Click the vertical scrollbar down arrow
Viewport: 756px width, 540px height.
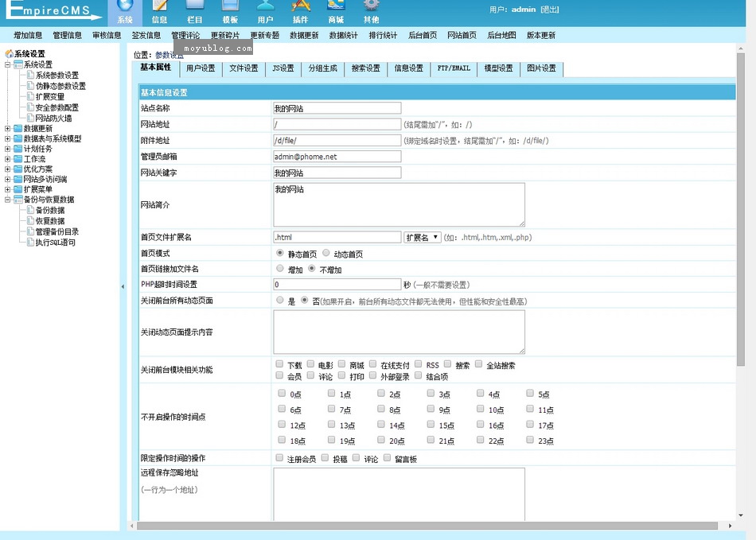coord(741,515)
